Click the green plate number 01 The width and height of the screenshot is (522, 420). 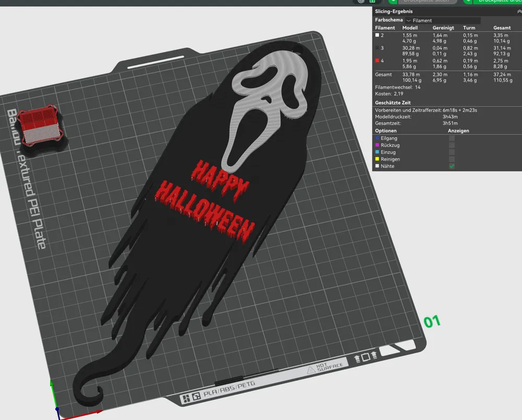pyautogui.click(x=432, y=321)
